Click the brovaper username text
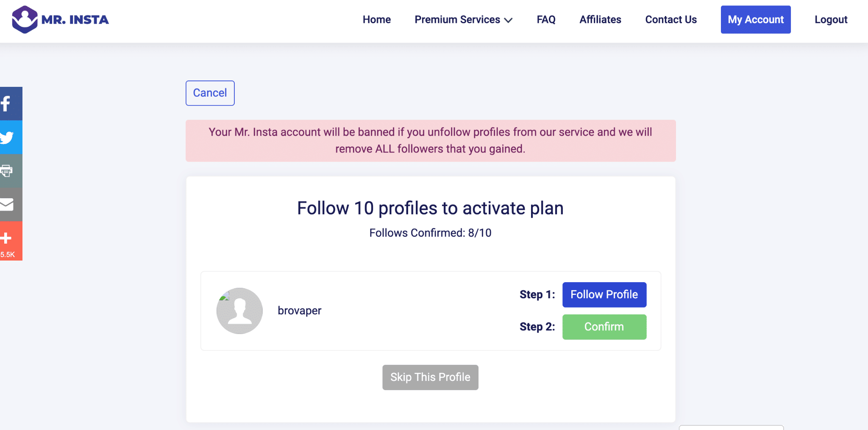Image resolution: width=868 pixels, height=430 pixels. pyautogui.click(x=299, y=311)
